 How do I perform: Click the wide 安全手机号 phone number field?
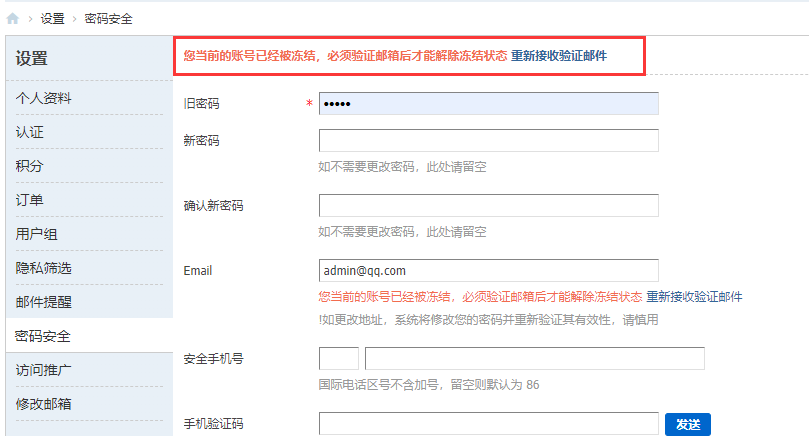(534, 358)
